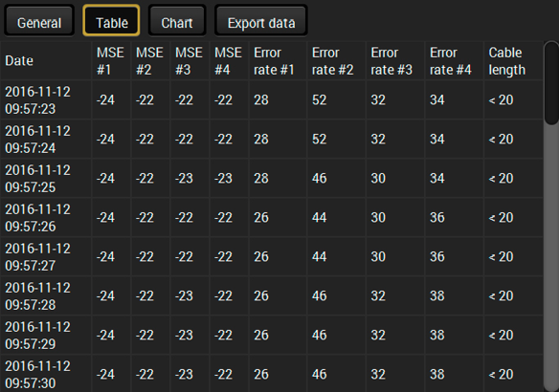Click the Export data button
This screenshot has height=392, width=559.
click(261, 21)
